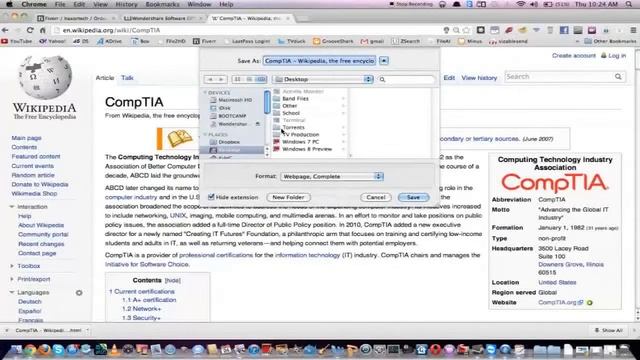Collapse the Interaction sidebar section
Image resolution: width=640 pixels, height=360 pixels.
coord(12,207)
